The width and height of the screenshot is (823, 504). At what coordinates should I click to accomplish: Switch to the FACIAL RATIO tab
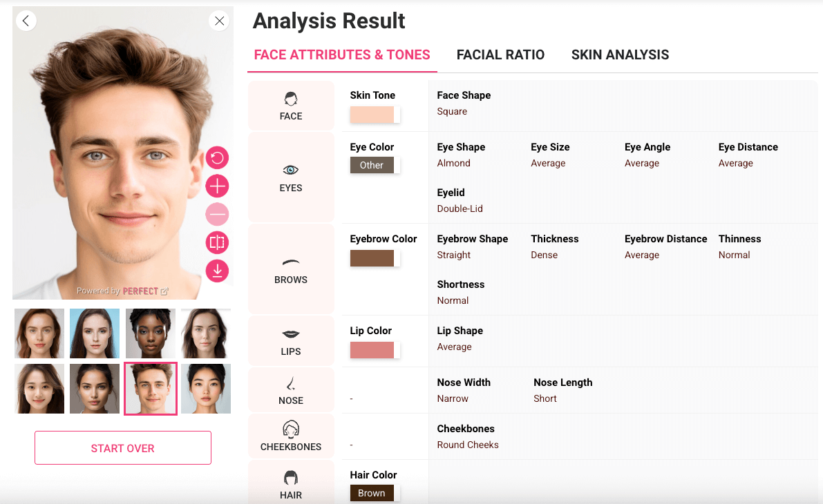500,55
